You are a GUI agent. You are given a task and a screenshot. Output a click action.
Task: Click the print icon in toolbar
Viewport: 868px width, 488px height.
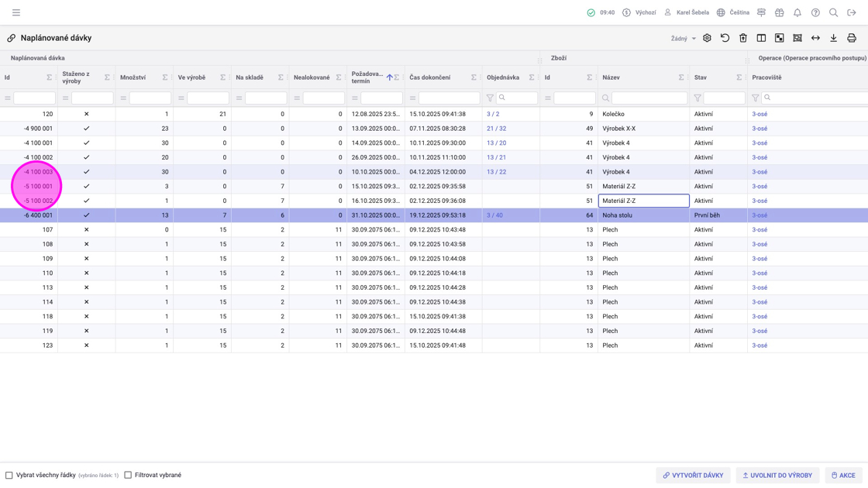(x=851, y=38)
